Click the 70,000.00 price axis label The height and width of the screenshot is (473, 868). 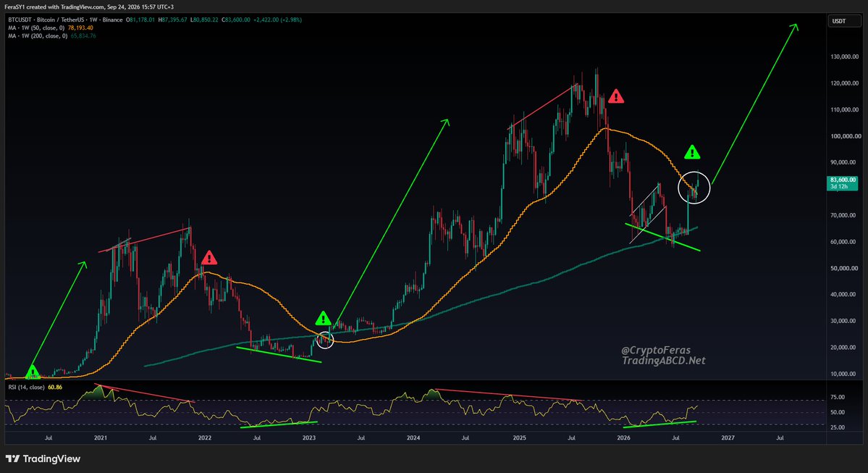[845, 215]
